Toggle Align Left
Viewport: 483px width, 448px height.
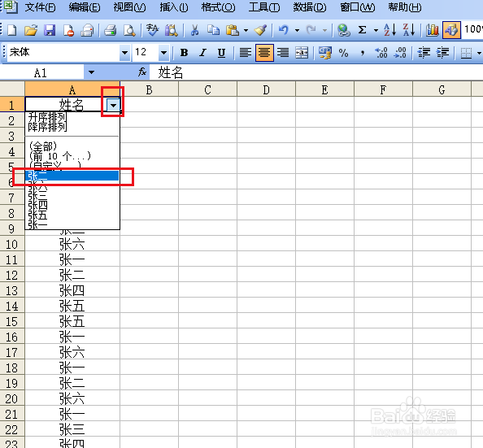(x=246, y=53)
